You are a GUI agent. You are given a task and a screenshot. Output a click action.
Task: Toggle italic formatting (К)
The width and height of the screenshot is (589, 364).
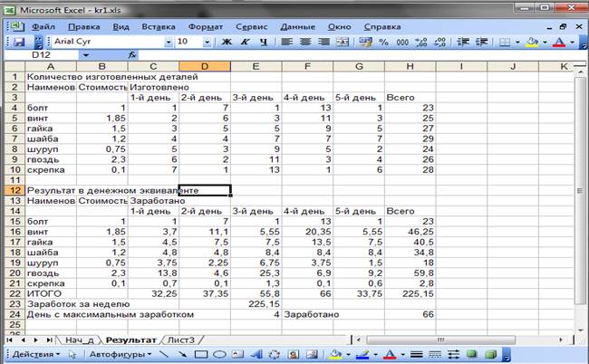coord(245,42)
